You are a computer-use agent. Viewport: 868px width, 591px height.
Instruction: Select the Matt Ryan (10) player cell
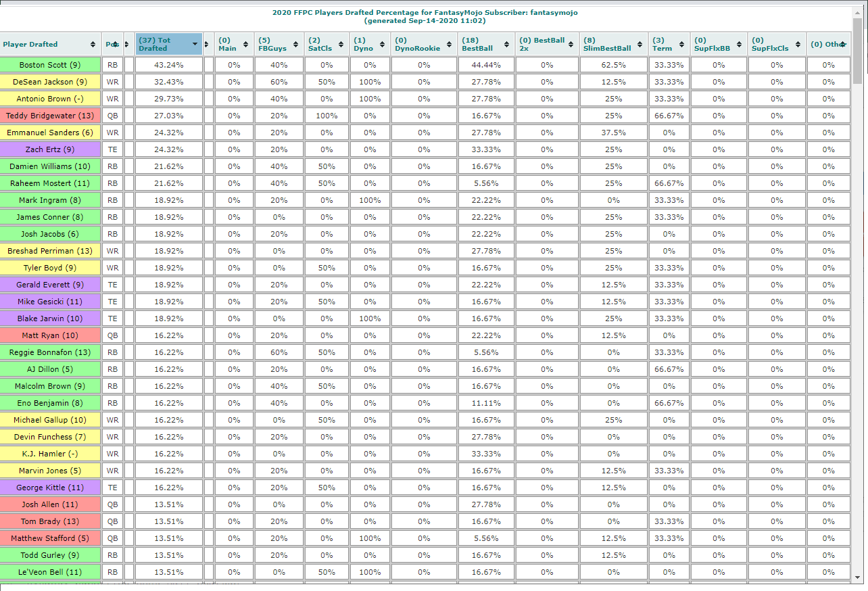50,335
